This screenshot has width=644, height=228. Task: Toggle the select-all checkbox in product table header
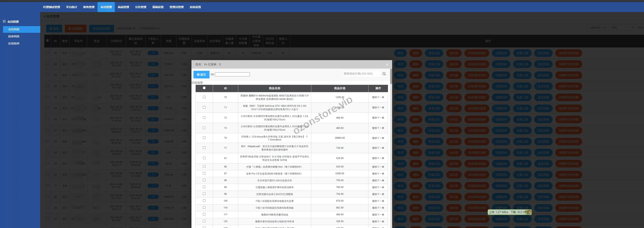click(204, 88)
